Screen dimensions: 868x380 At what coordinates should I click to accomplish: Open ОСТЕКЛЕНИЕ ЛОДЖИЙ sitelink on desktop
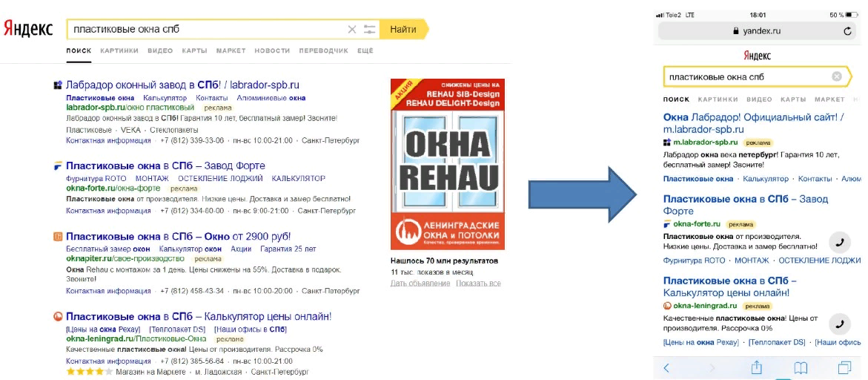[219, 178]
